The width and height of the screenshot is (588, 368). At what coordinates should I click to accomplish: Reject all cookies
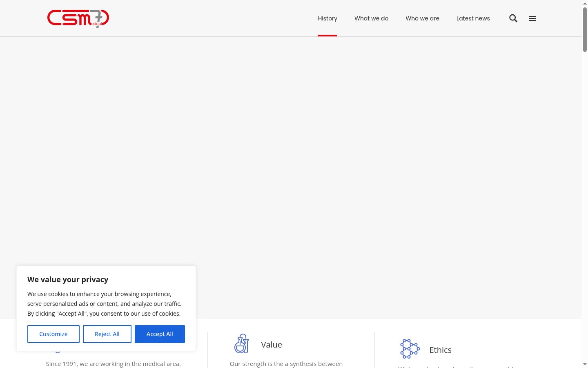pos(107,334)
